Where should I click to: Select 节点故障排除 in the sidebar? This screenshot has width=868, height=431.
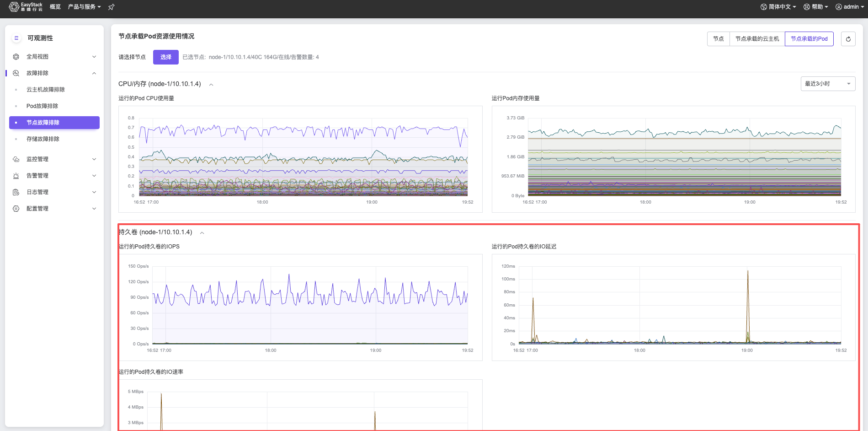54,123
